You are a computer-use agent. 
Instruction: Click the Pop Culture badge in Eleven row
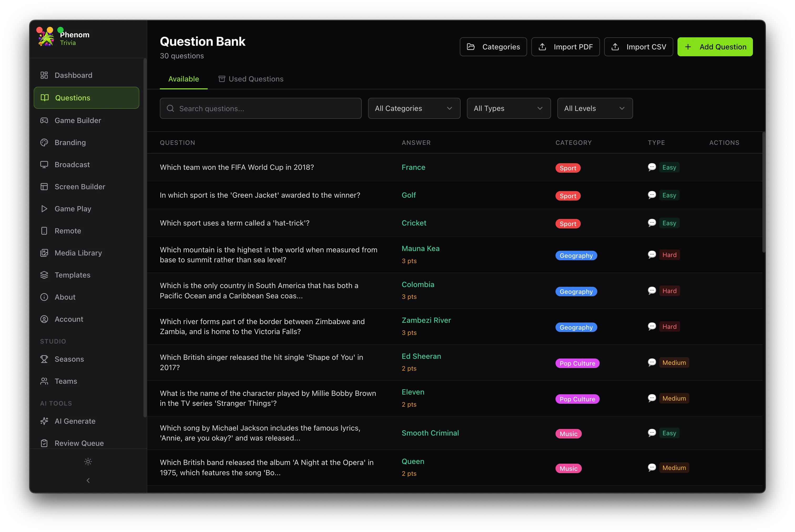(577, 399)
